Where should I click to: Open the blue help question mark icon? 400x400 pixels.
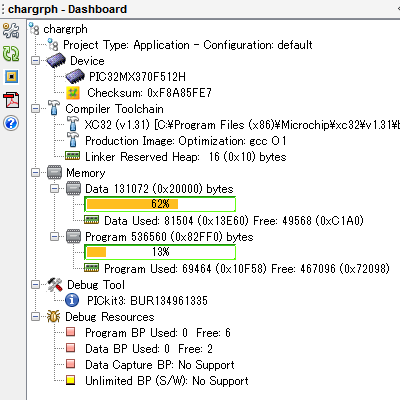coord(11,123)
